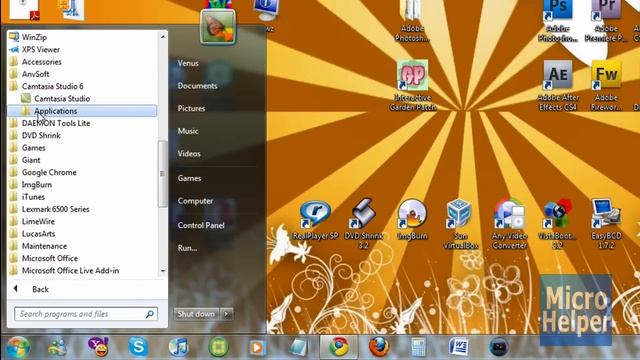640x360 pixels.
Task: Select the Any Video Converter shortcut
Action: point(509,224)
